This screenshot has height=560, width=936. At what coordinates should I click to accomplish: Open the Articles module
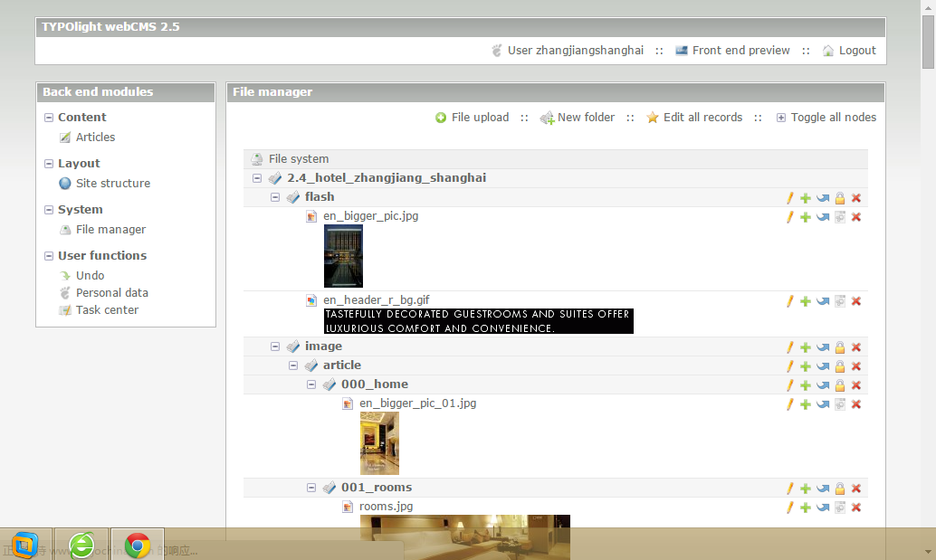[95, 138]
